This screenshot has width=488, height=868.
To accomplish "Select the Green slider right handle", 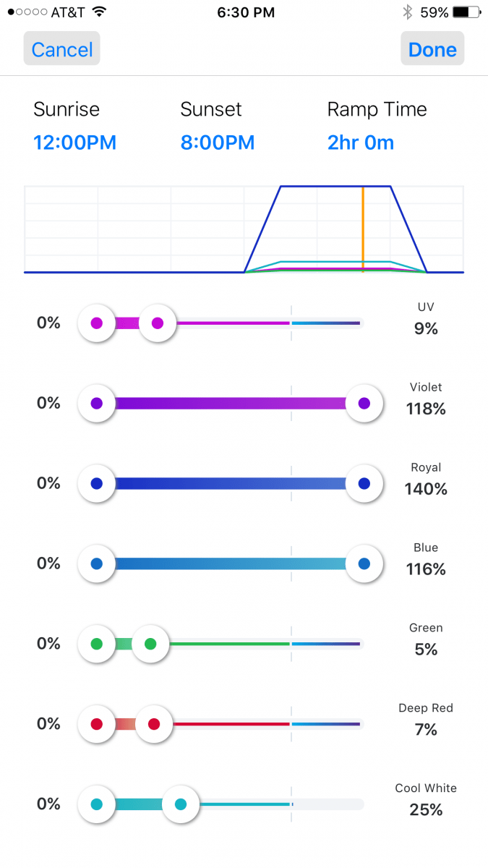I will tap(150, 644).
